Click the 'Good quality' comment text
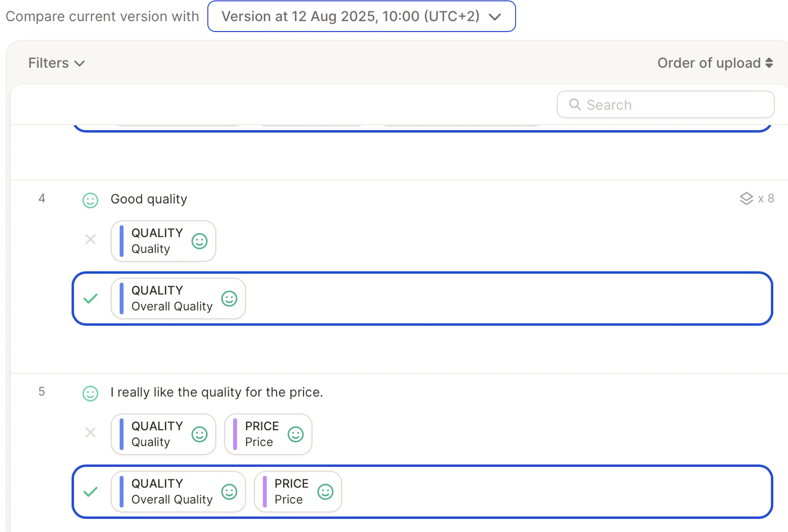Screen dimensions: 788x532 tap(149, 199)
